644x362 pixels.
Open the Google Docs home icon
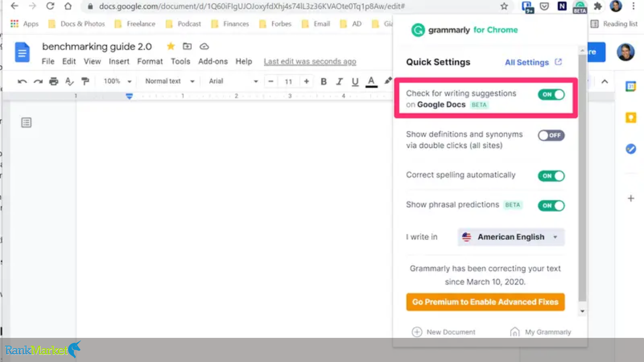point(22,52)
